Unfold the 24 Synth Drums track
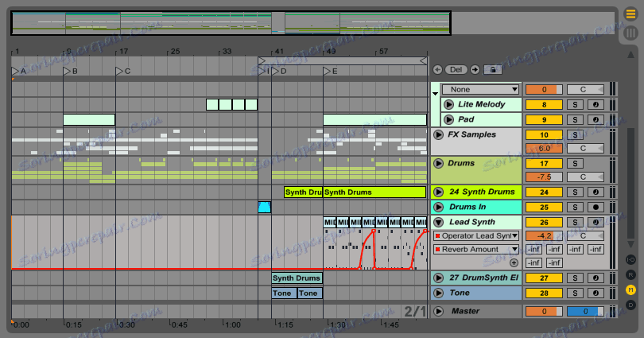 pyautogui.click(x=438, y=192)
